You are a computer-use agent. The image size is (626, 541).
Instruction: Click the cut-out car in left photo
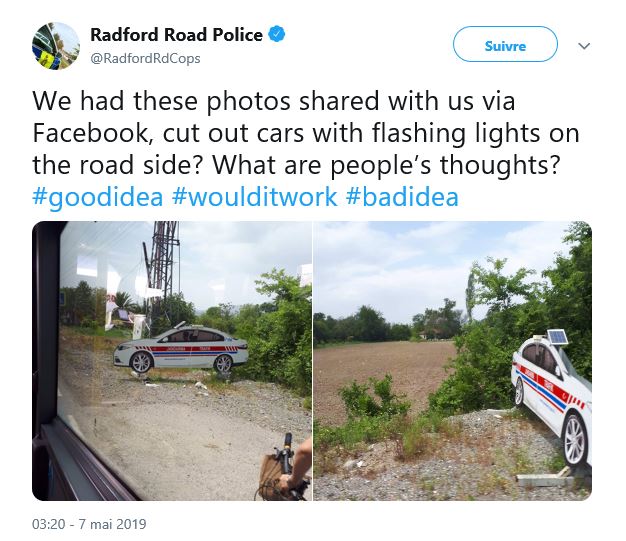pyautogui.click(x=181, y=349)
